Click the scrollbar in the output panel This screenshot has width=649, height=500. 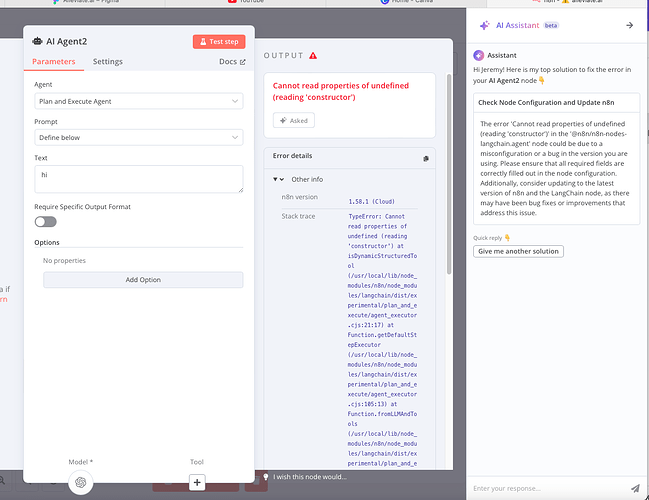point(449,174)
